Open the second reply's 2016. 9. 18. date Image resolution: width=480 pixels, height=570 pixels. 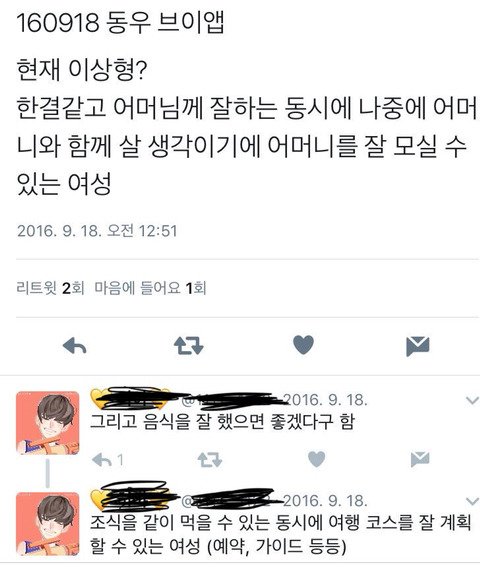click(325, 501)
